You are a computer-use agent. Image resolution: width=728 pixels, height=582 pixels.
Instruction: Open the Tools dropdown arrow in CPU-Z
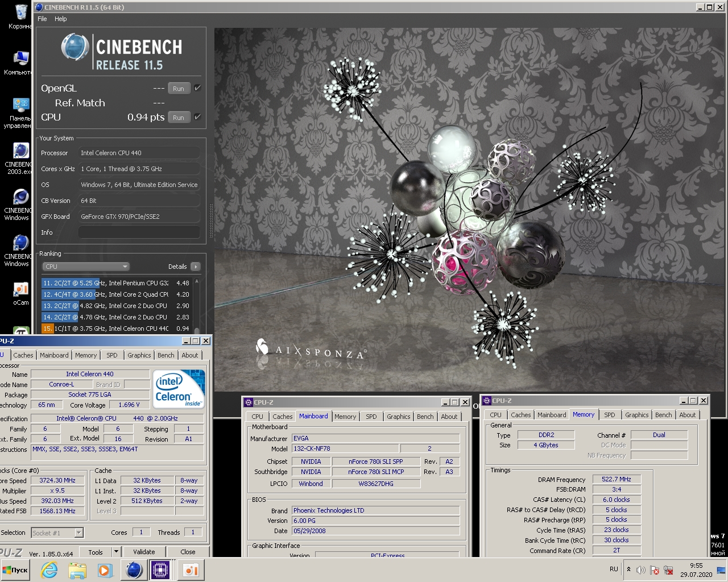coord(116,551)
